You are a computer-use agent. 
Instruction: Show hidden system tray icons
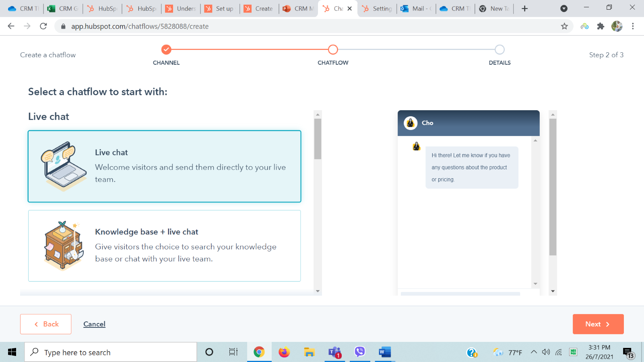[534, 352]
